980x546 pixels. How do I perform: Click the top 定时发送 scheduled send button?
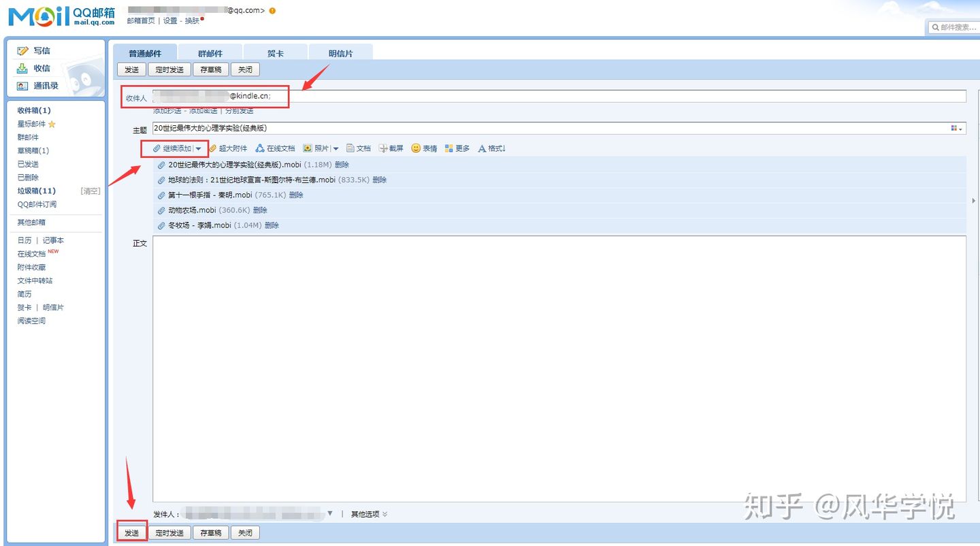(169, 69)
